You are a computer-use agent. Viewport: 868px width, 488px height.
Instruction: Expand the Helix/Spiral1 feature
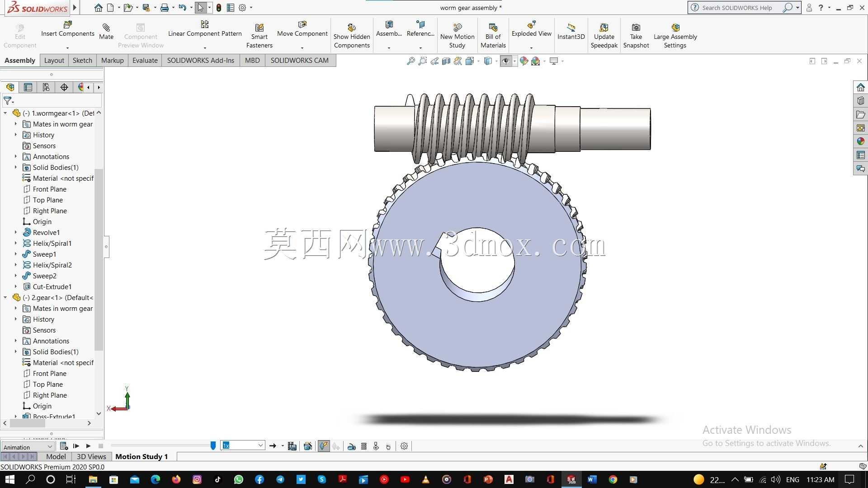coord(16,244)
